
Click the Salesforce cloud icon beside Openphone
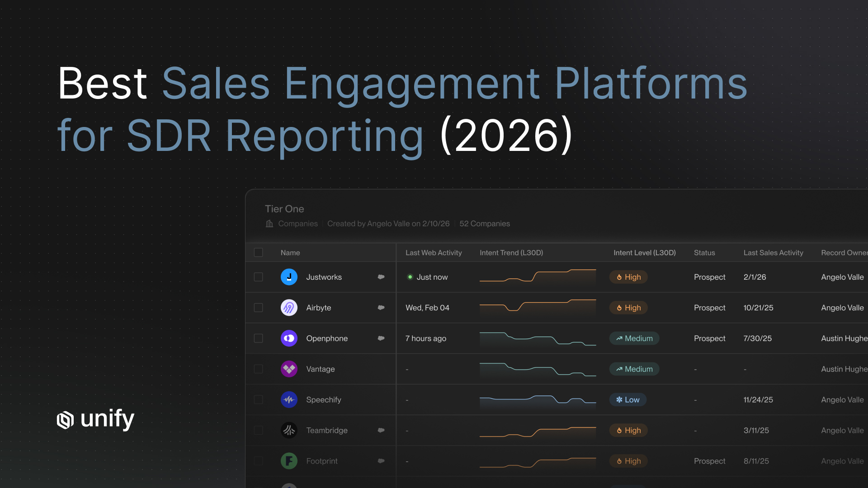coord(381,338)
